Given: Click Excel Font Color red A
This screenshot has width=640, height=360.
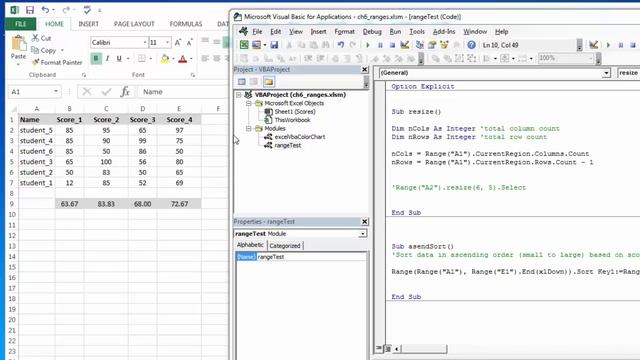Looking at the screenshot, I should (182, 59).
